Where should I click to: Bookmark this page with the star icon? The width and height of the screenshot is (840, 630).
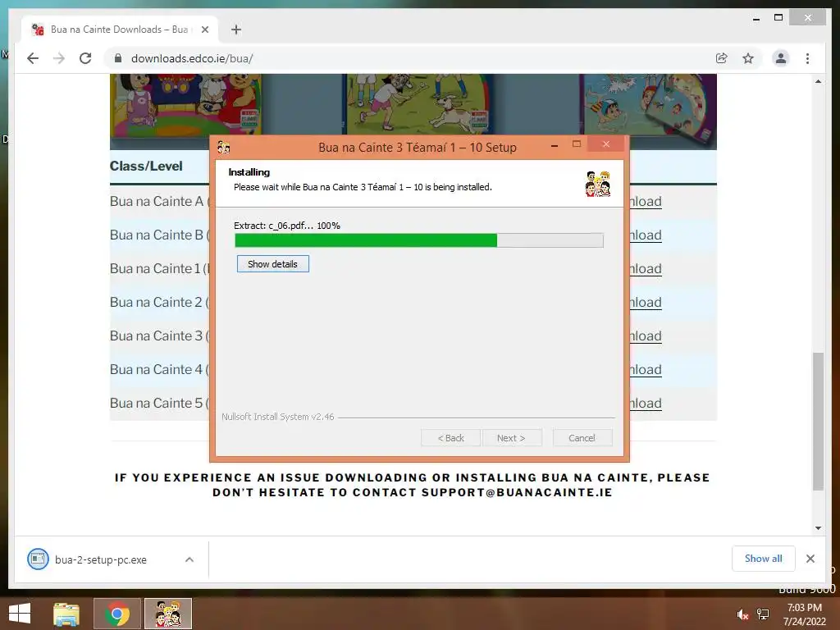[748, 58]
